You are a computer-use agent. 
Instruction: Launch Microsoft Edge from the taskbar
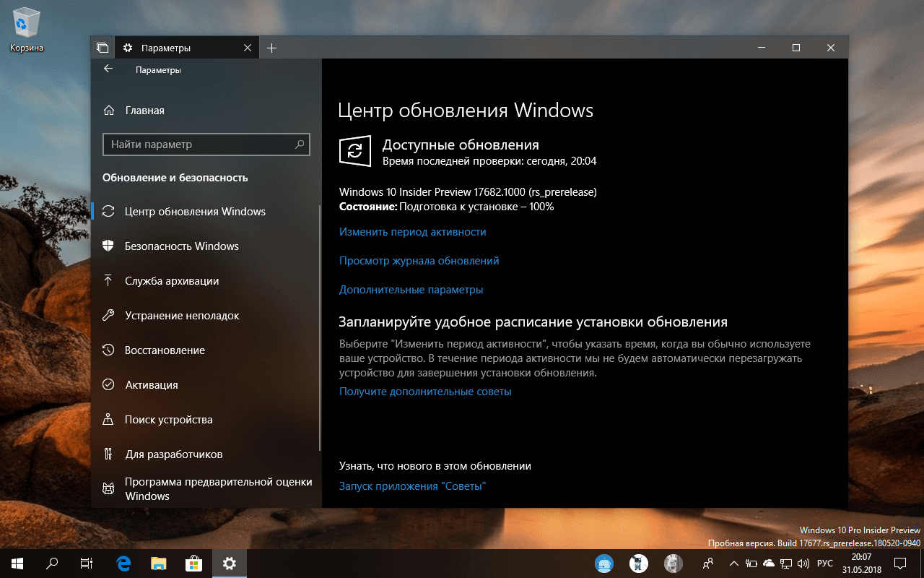123,563
